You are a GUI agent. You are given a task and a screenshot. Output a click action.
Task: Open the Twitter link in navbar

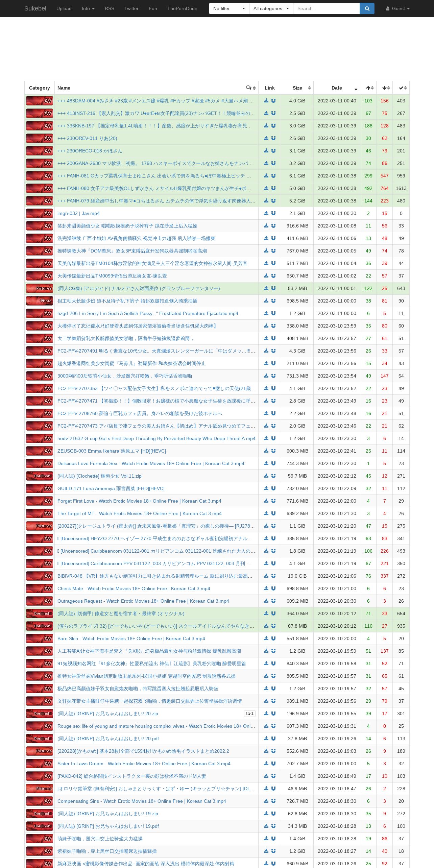pyautogui.click(x=131, y=8)
